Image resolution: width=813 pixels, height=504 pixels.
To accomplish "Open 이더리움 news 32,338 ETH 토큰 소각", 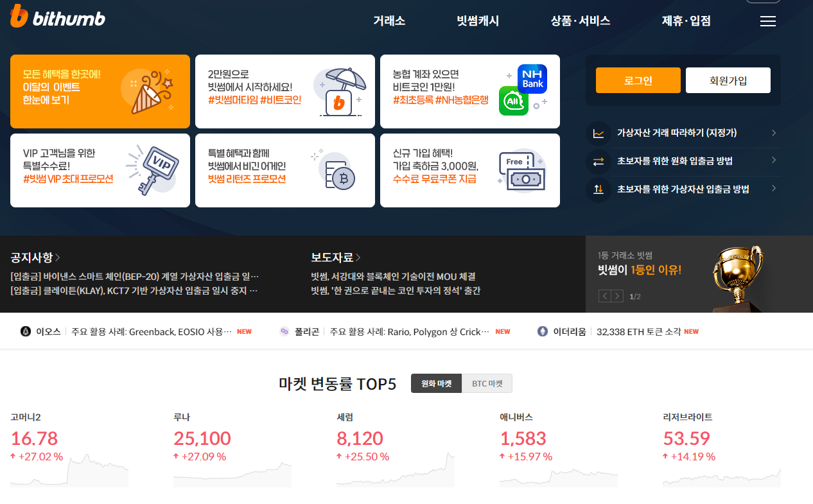I will coord(638,332).
